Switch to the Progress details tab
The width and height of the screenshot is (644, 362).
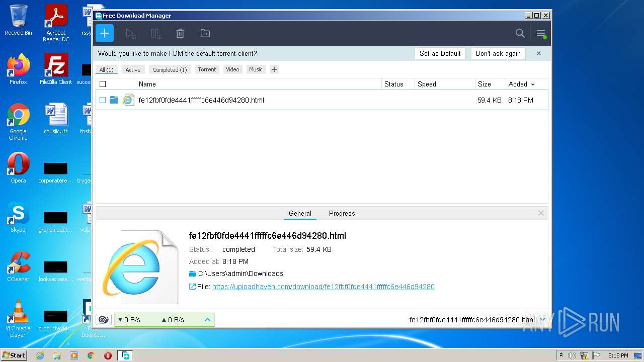342,213
